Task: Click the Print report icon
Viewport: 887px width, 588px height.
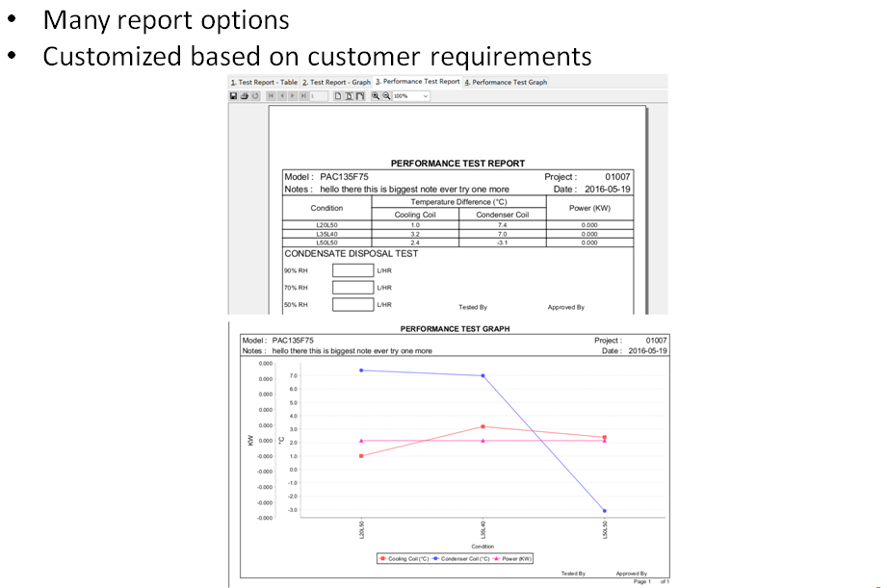Action: click(245, 96)
